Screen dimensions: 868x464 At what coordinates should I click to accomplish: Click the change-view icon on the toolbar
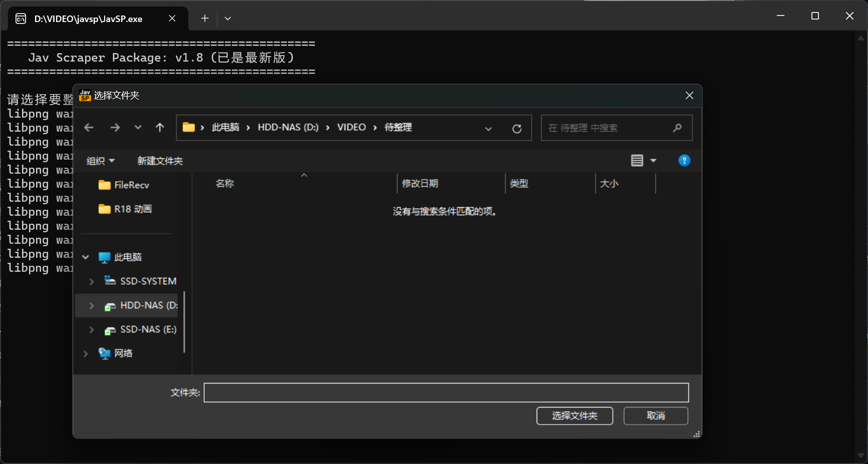point(637,160)
